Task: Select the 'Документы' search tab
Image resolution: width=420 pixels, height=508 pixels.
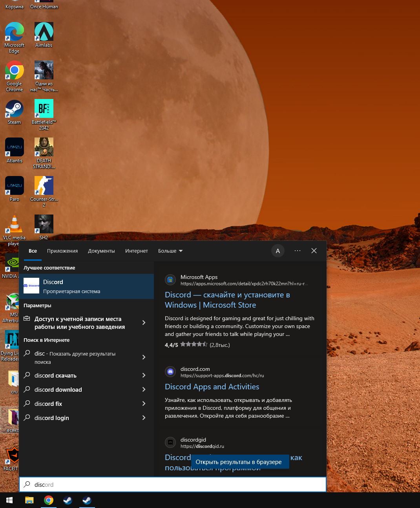Action: coord(101,251)
